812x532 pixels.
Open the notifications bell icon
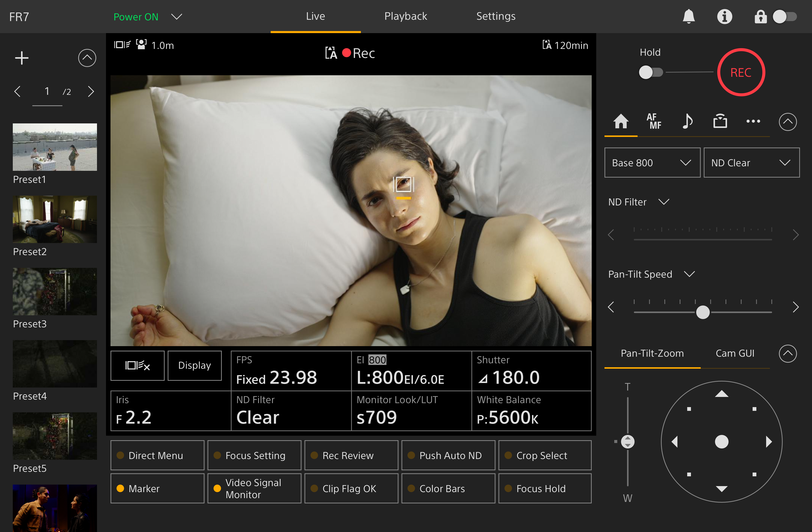(689, 16)
